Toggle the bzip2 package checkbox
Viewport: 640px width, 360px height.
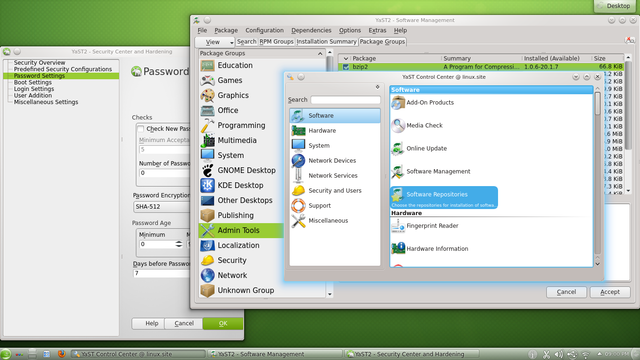click(346, 67)
